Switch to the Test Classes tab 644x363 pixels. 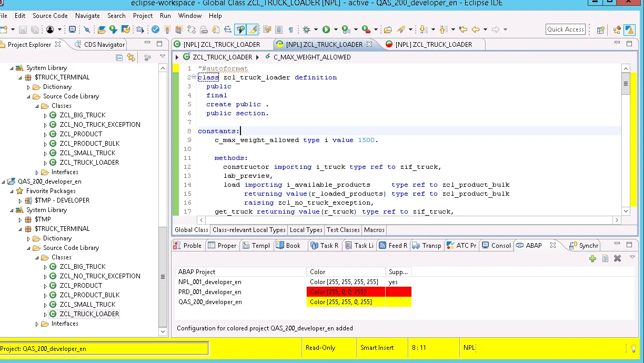[x=343, y=230]
